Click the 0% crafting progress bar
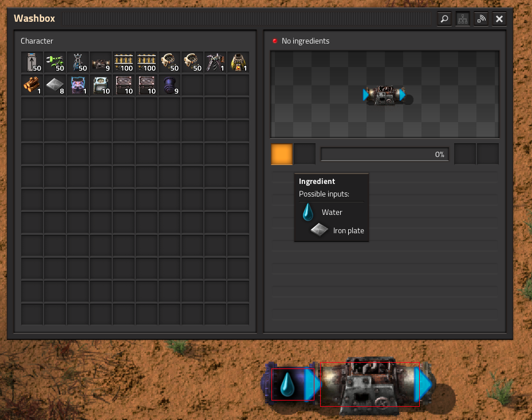532x420 pixels. coord(385,155)
